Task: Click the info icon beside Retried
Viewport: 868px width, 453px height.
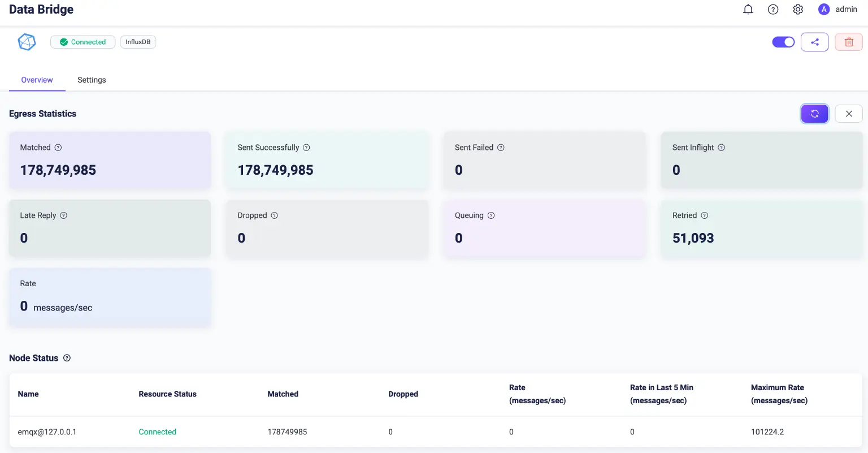Action: coord(705,215)
